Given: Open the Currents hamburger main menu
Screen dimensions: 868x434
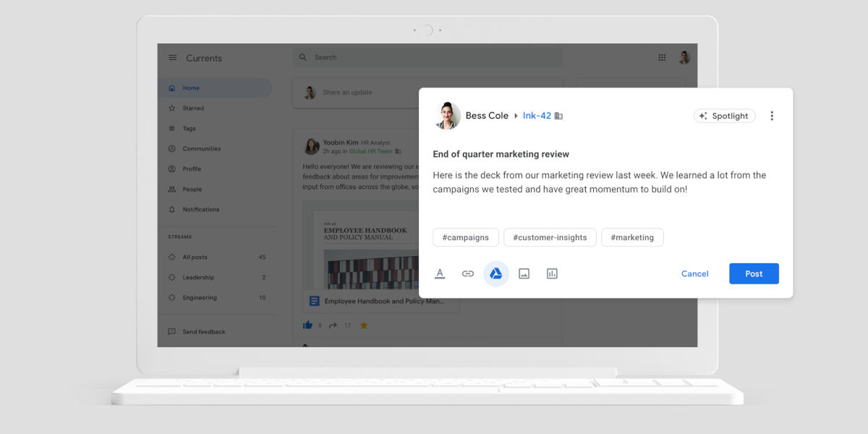Looking at the screenshot, I should click(x=172, y=58).
